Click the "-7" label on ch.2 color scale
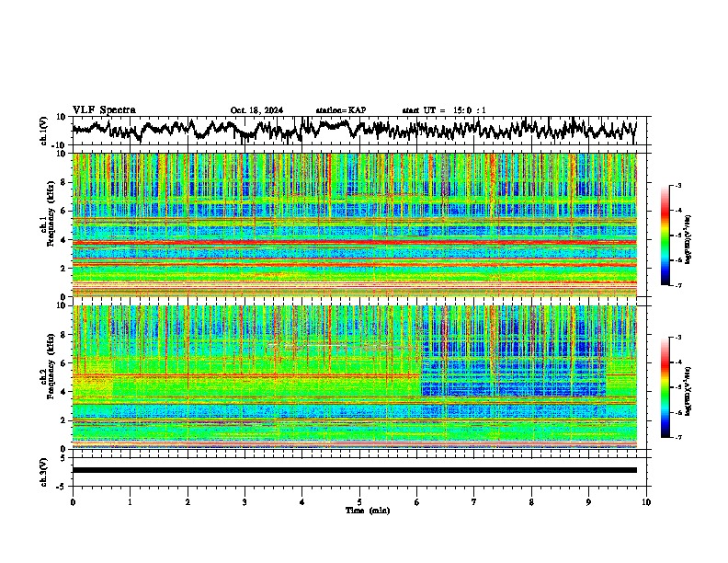 click(678, 438)
